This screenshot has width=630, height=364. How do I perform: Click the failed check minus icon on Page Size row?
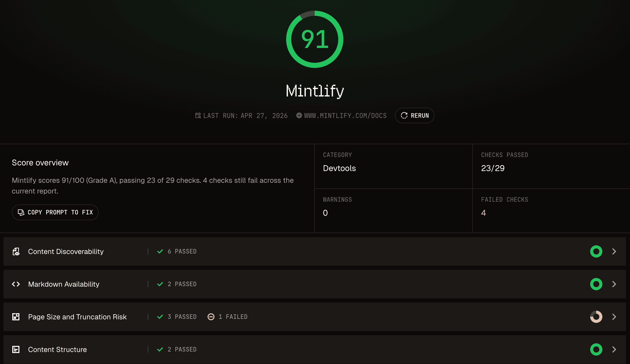point(211,317)
